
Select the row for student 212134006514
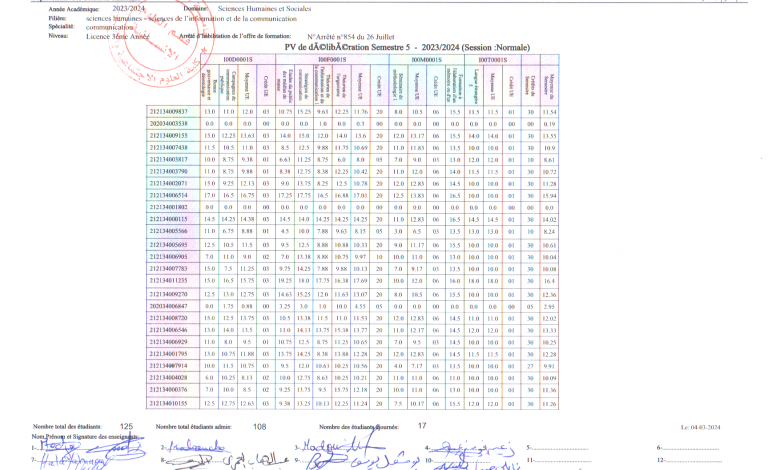tap(168, 195)
